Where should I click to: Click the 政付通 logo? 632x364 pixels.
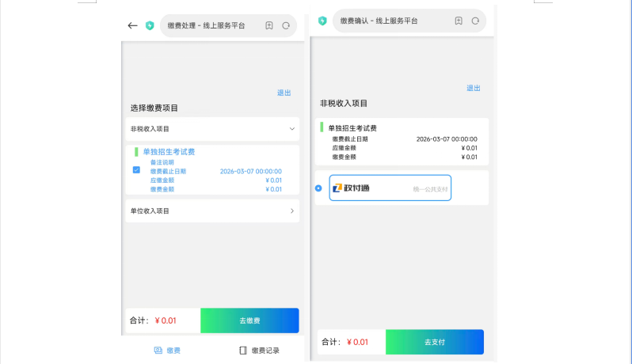(352, 188)
